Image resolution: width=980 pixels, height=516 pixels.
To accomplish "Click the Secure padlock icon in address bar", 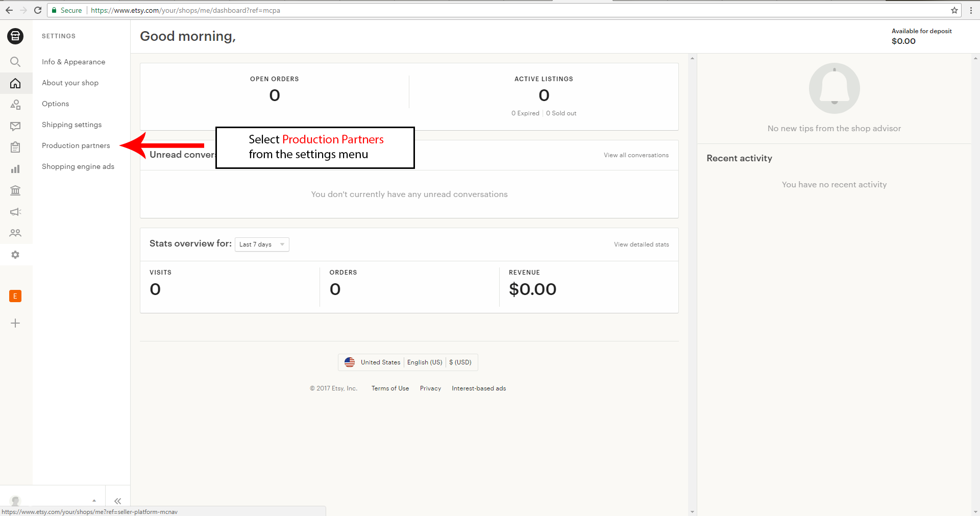I will tap(54, 10).
